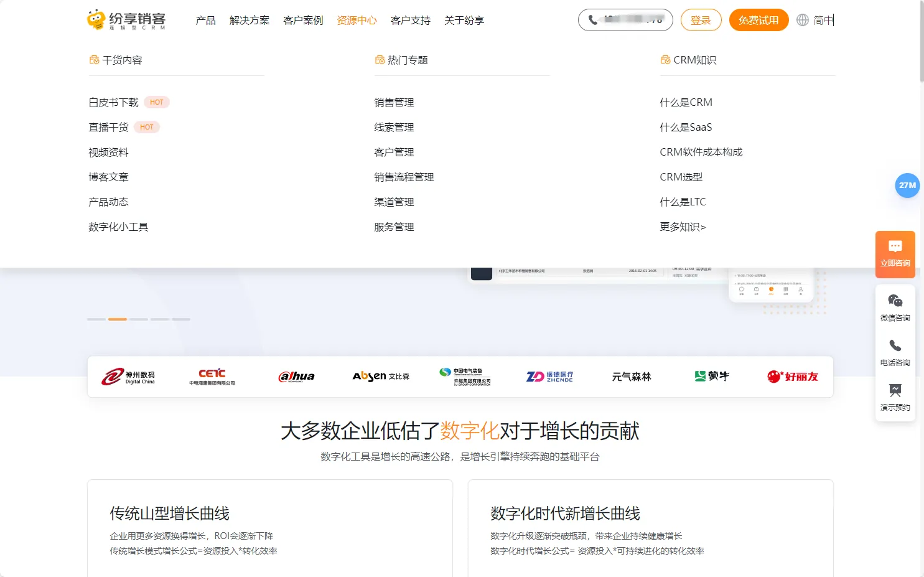Click the 27M blue badge
The image size is (924, 577).
(x=907, y=185)
